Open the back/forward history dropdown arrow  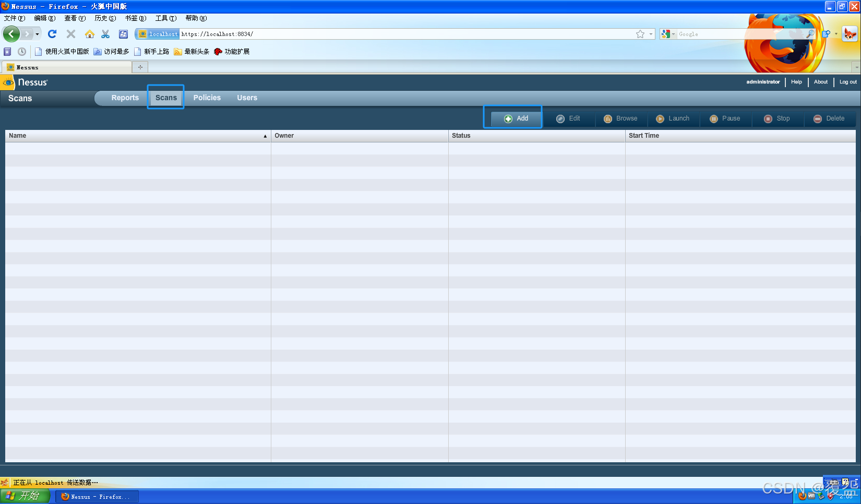pos(37,34)
